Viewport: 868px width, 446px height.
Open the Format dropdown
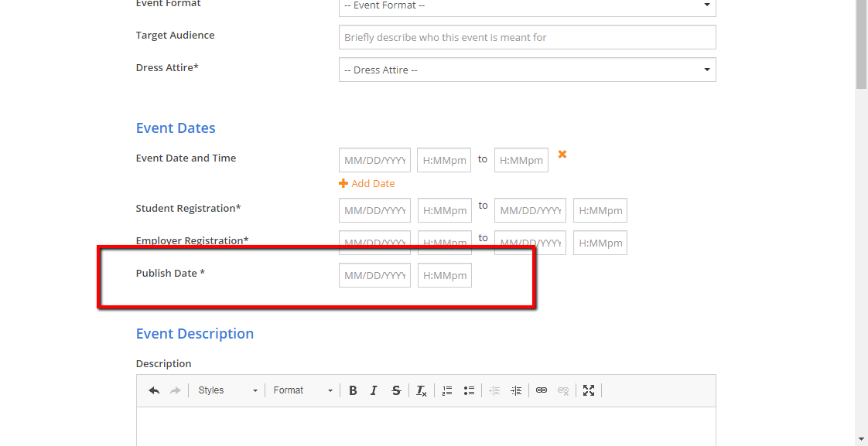click(302, 390)
